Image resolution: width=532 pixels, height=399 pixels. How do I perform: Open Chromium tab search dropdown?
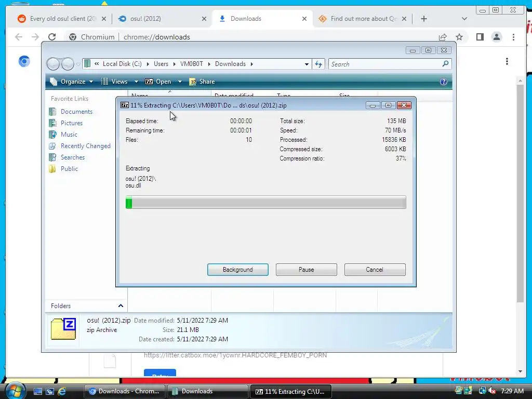pos(464,19)
